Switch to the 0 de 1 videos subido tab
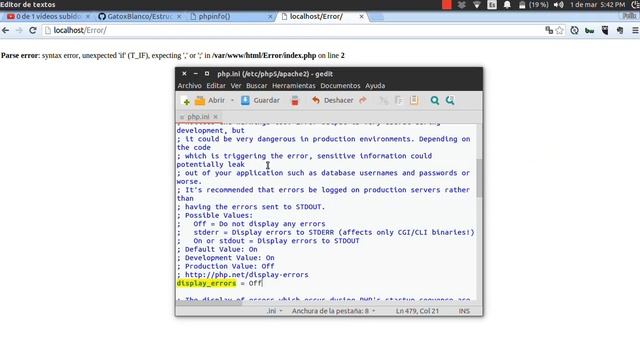640x360 pixels. (x=48, y=17)
